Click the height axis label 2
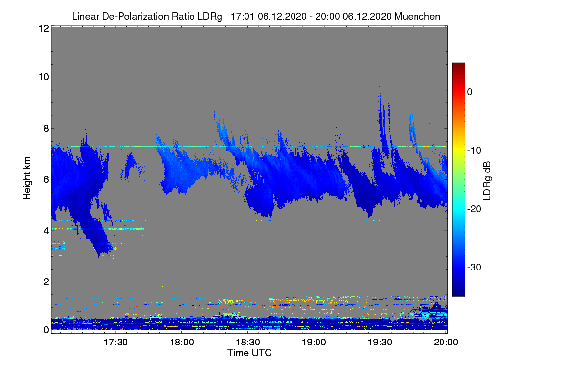Screen dimensions: 588x392 tap(46, 282)
